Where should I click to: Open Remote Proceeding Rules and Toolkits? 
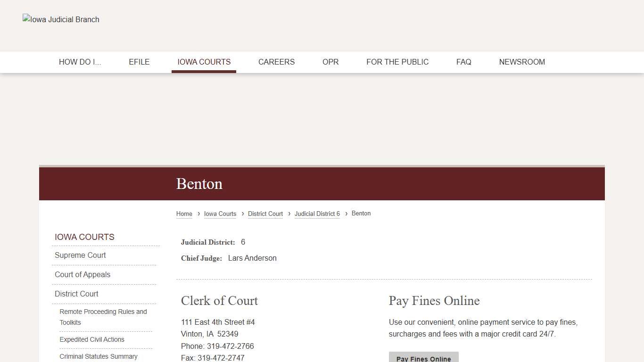(103, 317)
